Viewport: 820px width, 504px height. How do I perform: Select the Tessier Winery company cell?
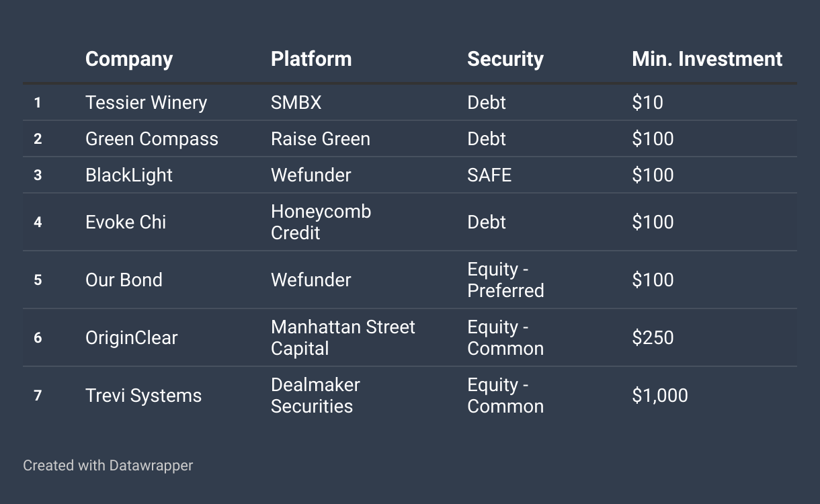point(146,102)
